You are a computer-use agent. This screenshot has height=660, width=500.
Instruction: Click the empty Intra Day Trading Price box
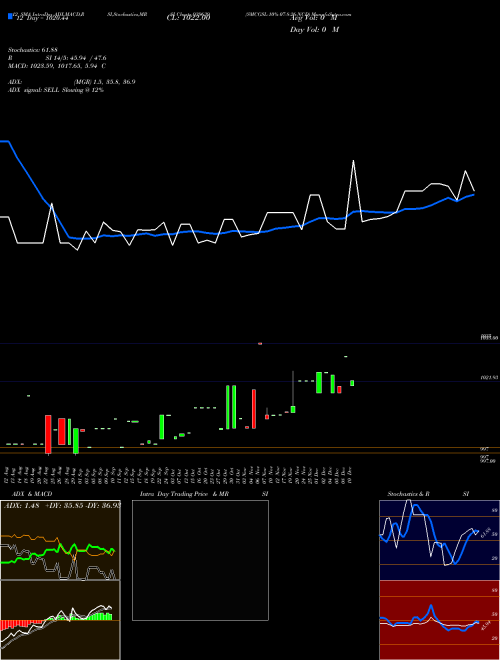(x=200, y=560)
